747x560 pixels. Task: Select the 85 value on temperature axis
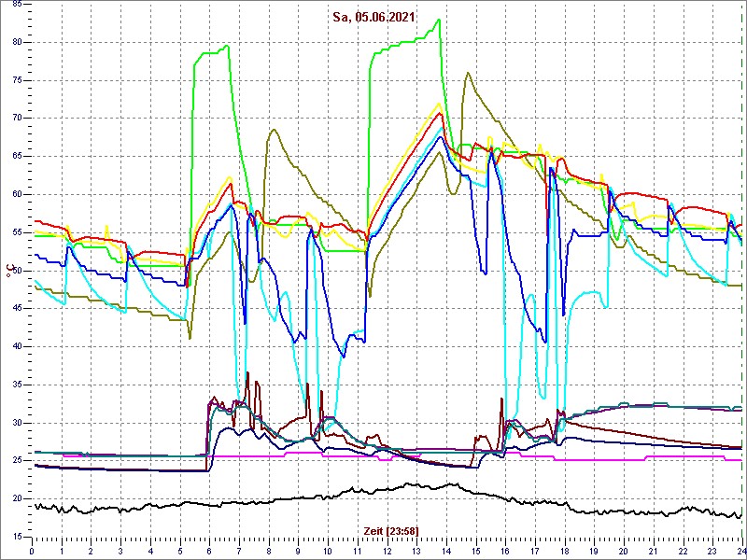pos(17,5)
